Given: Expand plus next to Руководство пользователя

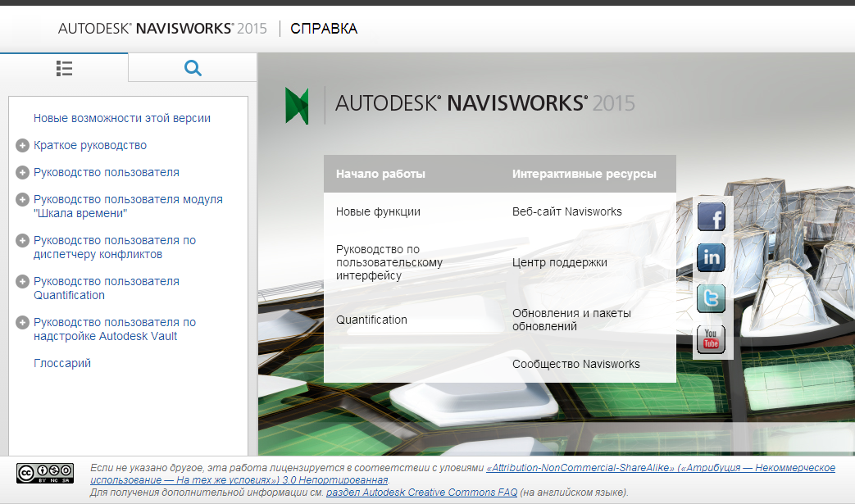Looking at the screenshot, I should [22, 173].
